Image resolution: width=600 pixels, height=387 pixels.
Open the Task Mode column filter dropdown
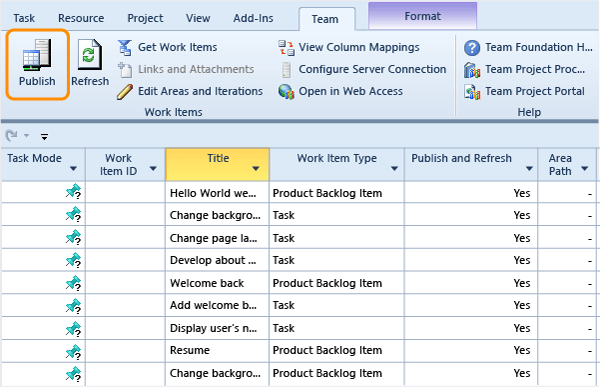click(x=73, y=168)
